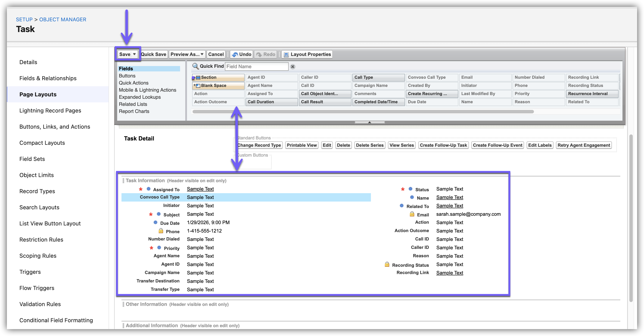Focus the Quick Find field name input
Viewport: 644px width, 336px height.
[x=256, y=66]
